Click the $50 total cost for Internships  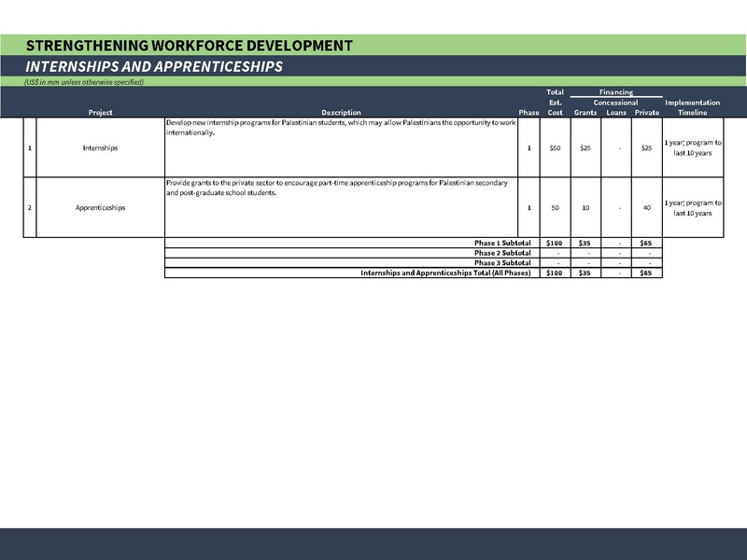click(555, 147)
